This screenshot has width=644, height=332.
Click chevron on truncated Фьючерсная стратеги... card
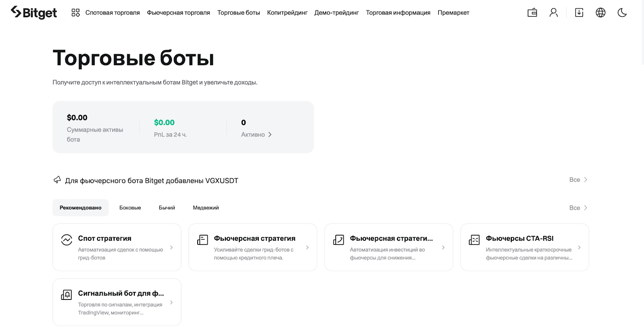(443, 248)
